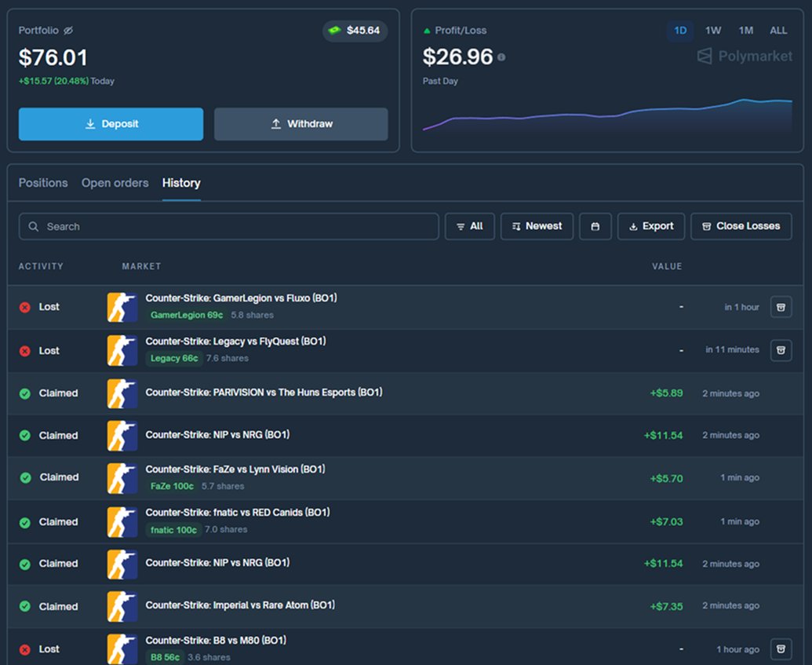Select the 1M profit/loss range
This screenshot has height=665, width=812.
pos(746,31)
